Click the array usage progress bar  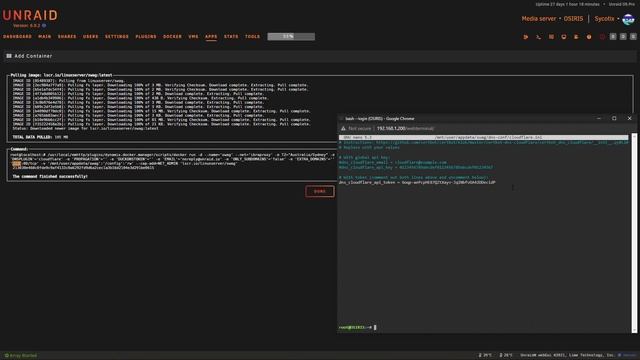click(291, 37)
